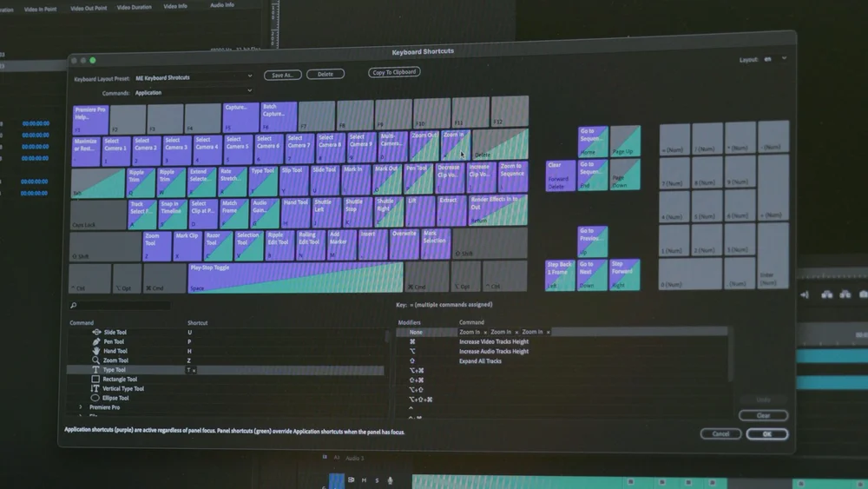Select the Hand Tool H key
The height and width of the screenshot is (489, 868).
pos(296,213)
